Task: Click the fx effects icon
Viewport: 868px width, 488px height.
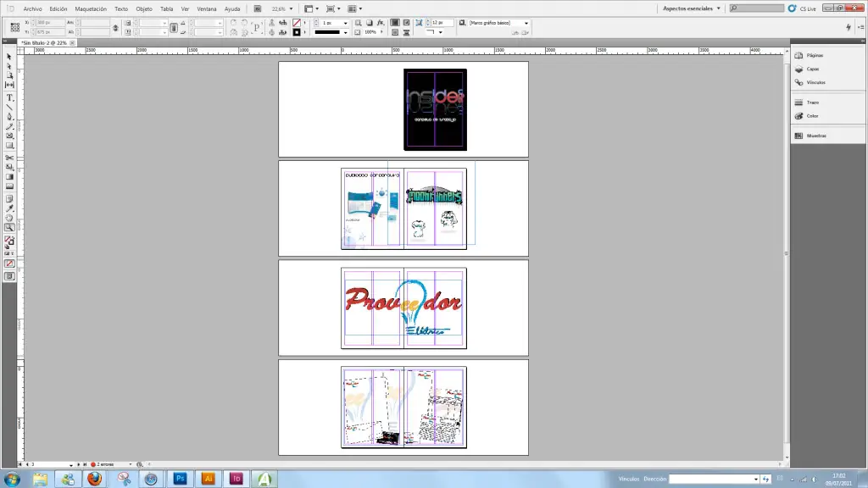Action: click(381, 23)
